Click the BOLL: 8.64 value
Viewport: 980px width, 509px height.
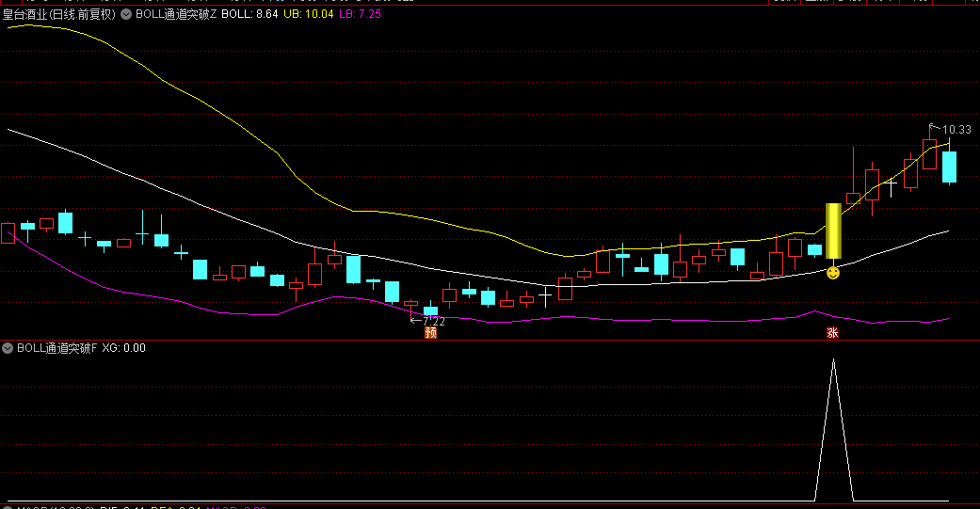pos(250,14)
